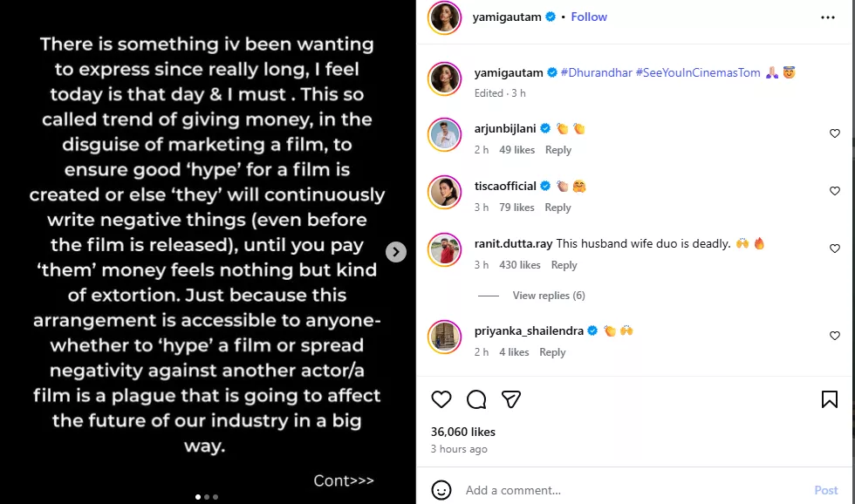Open #SeeYouInCinemasTom hashtag link

(697, 72)
